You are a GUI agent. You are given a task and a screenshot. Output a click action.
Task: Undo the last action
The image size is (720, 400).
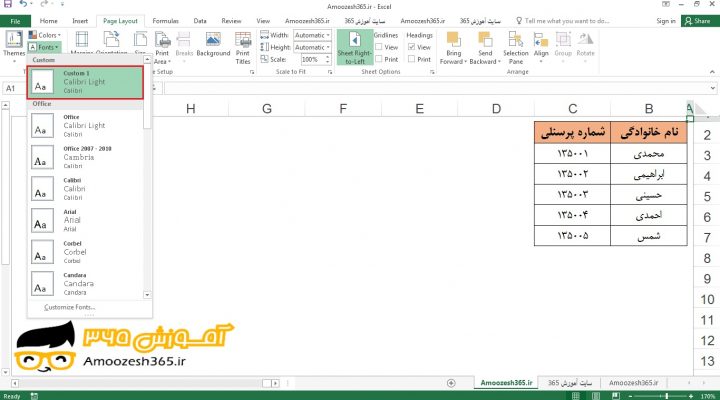pyautogui.click(x=23, y=4)
